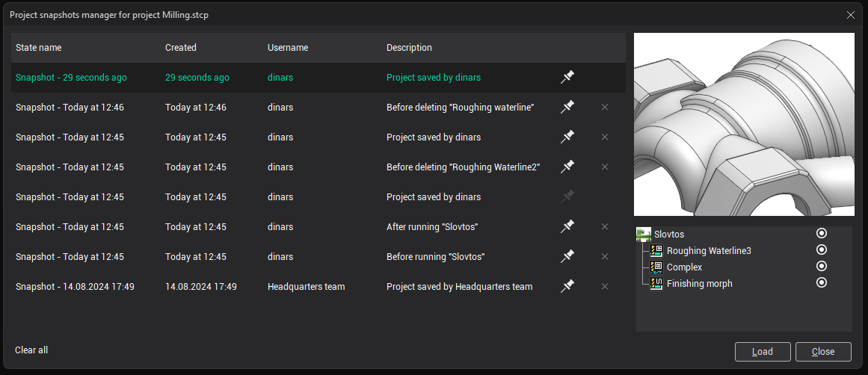Pin the 'After running "Slovtos"' snapshot
868x375 pixels.
567,226
